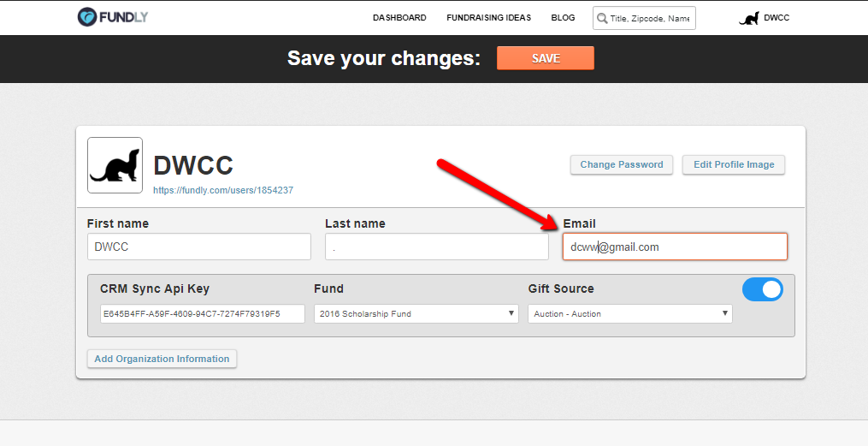
Task: Open the DWCC user menu
Action: [x=776, y=18]
